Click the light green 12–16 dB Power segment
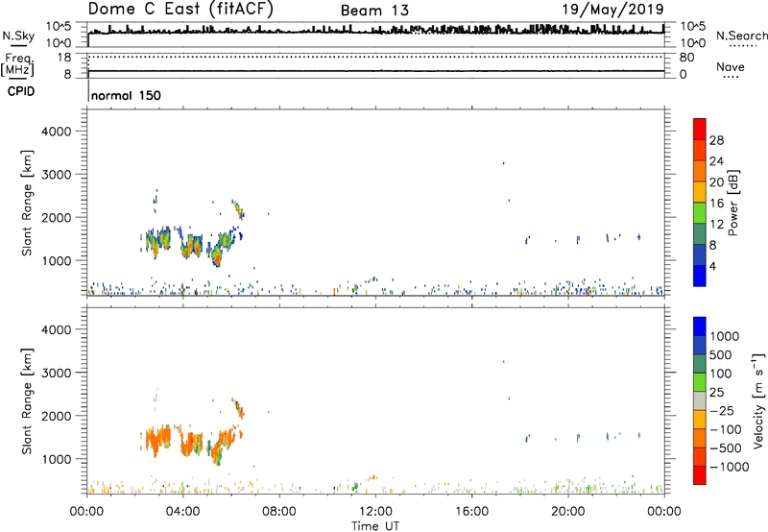This screenshot has width=768, height=532. (700, 212)
